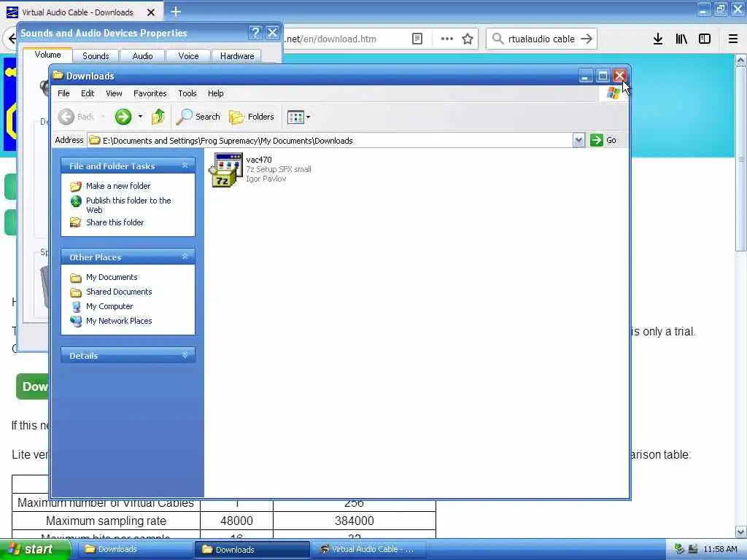Image resolution: width=747 pixels, height=560 pixels.
Task: Click the help question mark in Sounds Properties
Action: click(255, 32)
